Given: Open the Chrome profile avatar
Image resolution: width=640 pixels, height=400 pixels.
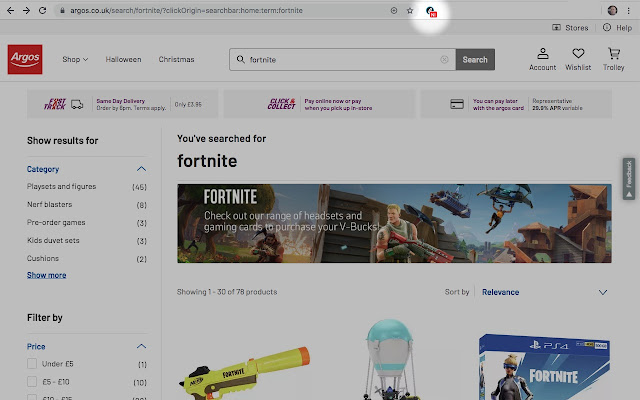Looking at the screenshot, I should click(612, 11).
